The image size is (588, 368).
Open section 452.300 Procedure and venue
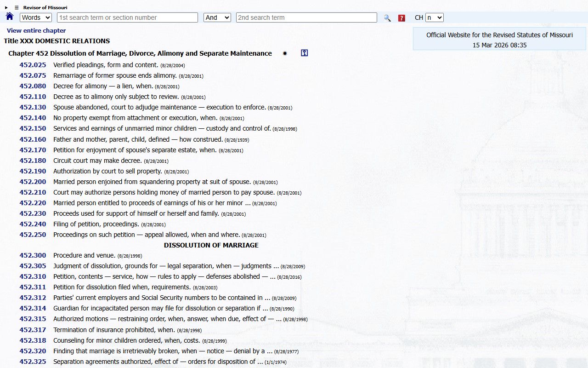(x=33, y=255)
